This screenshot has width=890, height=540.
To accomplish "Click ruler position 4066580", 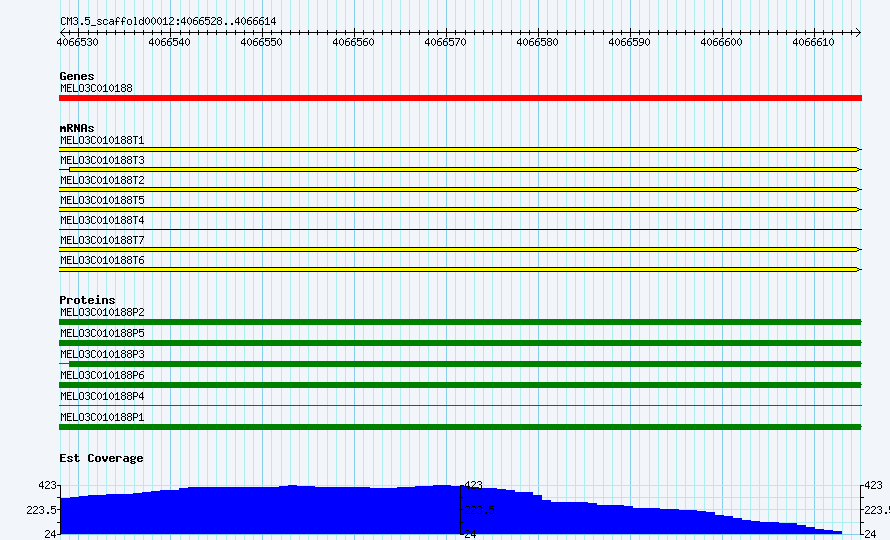I will (538, 42).
